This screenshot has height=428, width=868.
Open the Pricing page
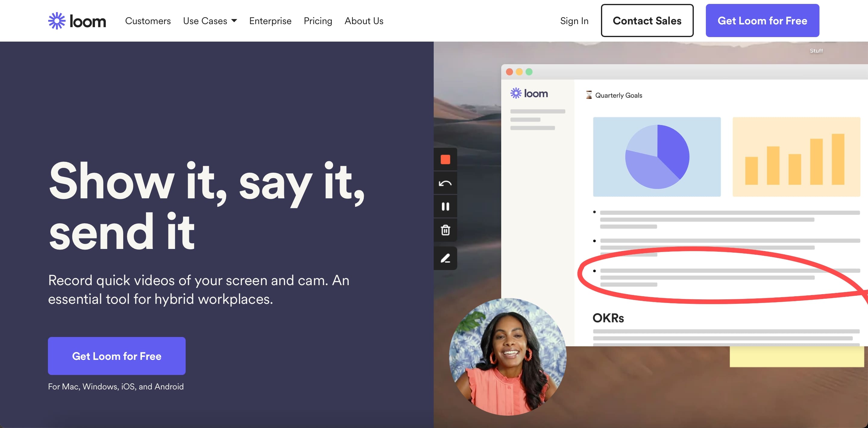coord(318,21)
